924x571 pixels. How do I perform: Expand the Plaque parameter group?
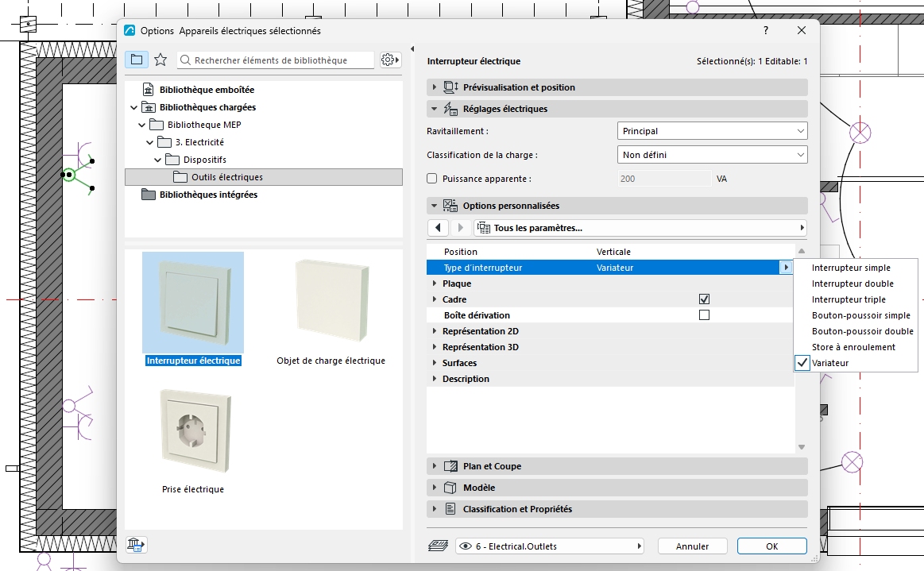435,284
